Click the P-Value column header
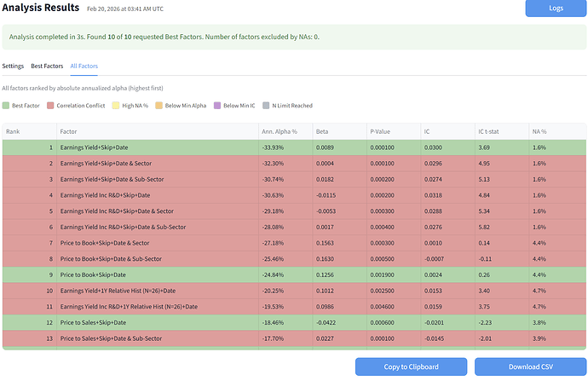 point(381,131)
